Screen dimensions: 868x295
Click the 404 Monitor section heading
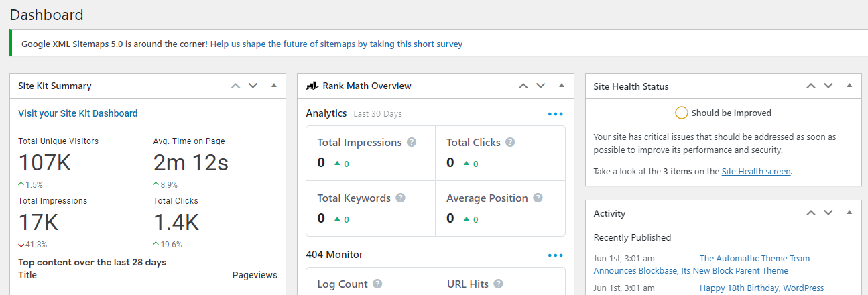[x=334, y=255]
